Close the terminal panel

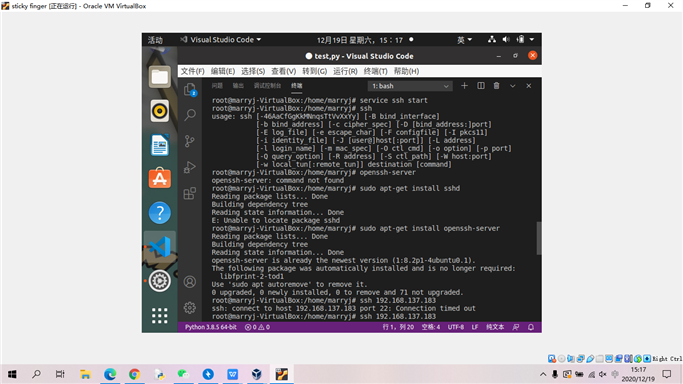click(529, 86)
